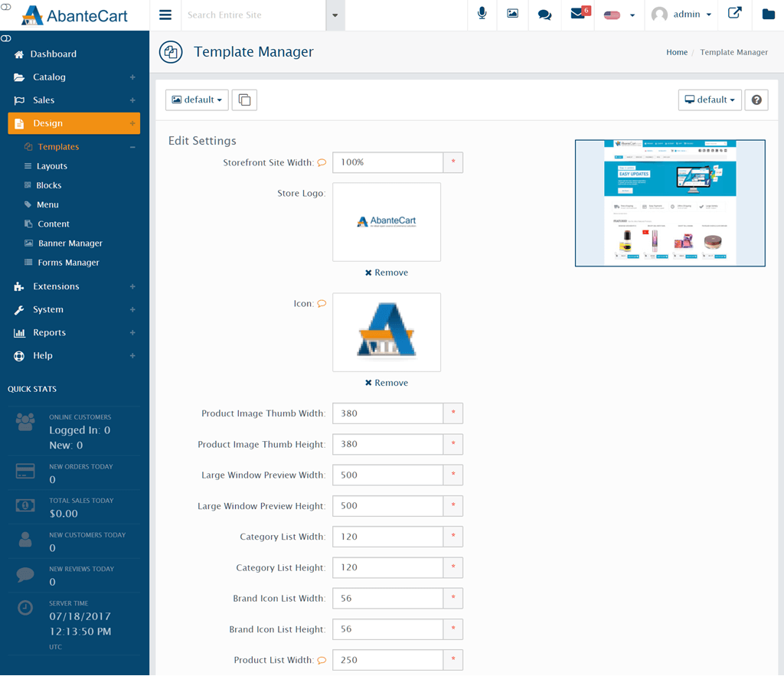
Task: Open the admin user dropdown
Action: click(681, 15)
